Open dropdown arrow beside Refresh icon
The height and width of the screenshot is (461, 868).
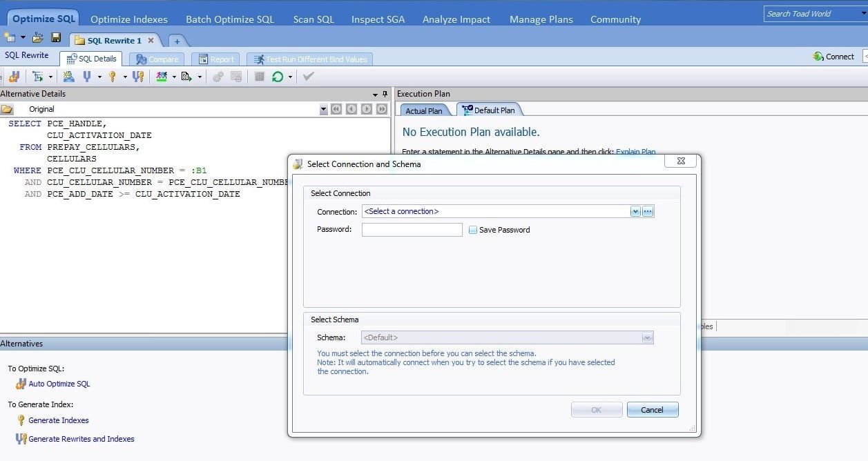click(x=290, y=77)
